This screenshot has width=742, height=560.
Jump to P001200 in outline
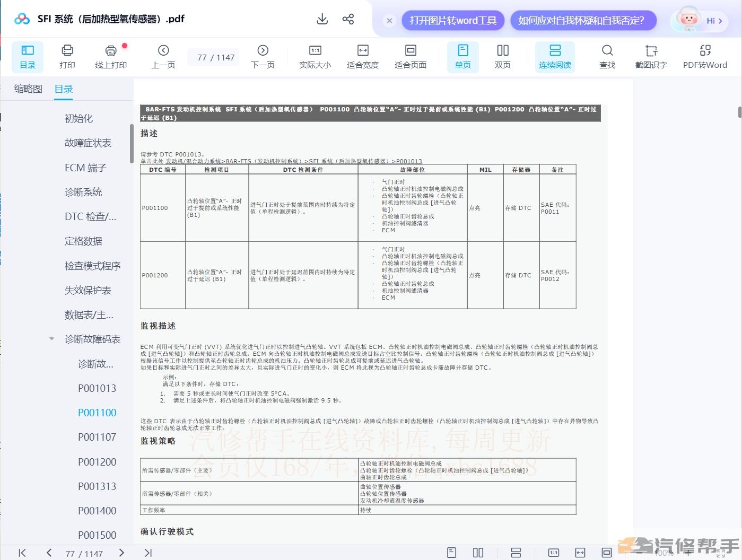click(97, 462)
